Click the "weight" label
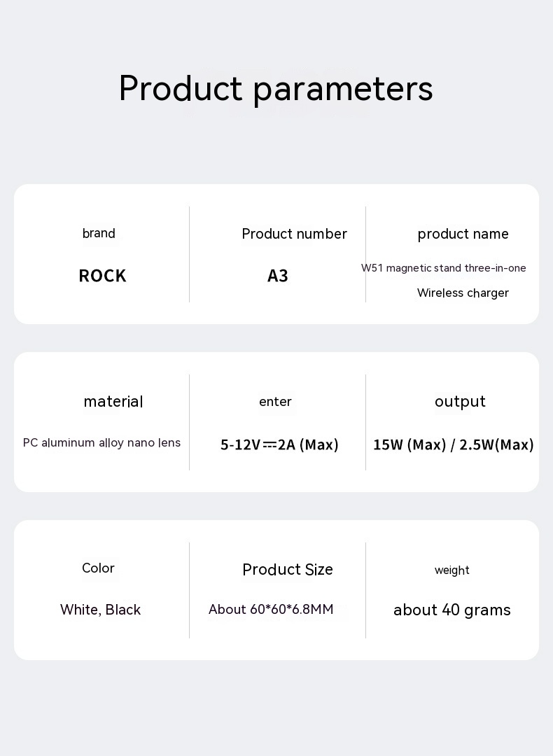The image size is (553, 756). pos(451,570)
